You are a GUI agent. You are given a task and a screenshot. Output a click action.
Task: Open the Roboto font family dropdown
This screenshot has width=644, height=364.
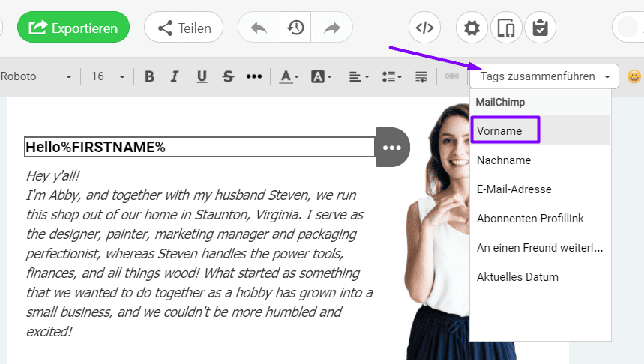(x=36, y=76)
